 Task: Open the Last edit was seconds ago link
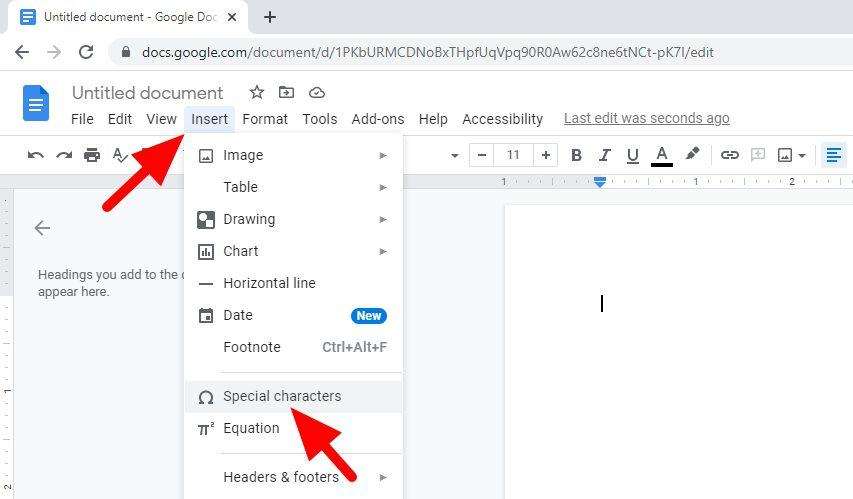point(646,119)
